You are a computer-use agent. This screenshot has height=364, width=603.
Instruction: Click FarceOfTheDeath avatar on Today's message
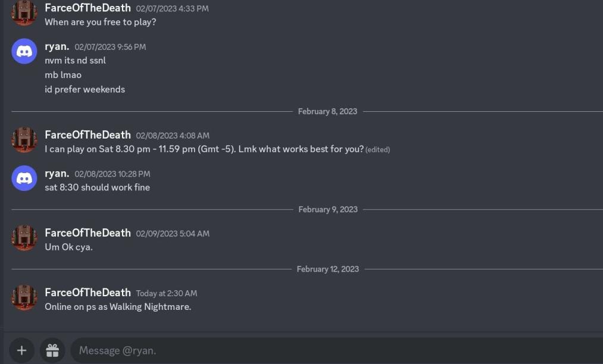pyautogui.click(x=24, y=297)
